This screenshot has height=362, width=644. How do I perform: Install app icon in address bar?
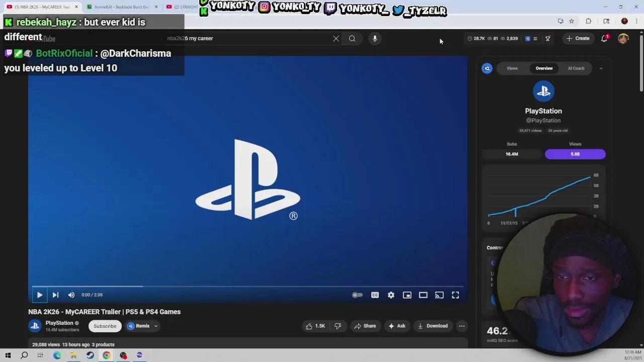[560, 21]
